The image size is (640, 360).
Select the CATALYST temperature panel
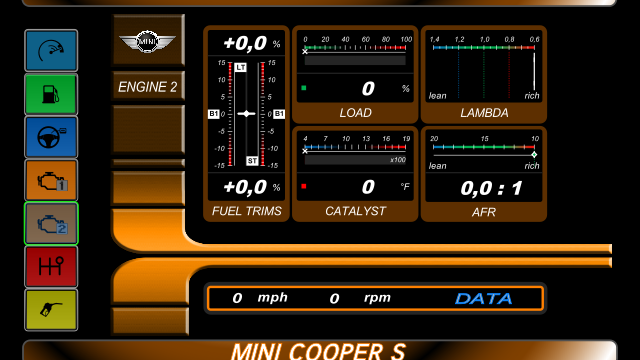pos(355,174)
